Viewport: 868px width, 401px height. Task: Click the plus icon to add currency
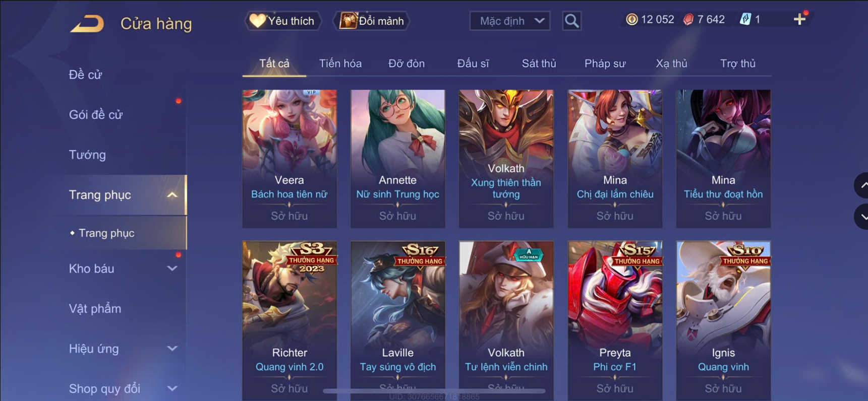pos(799,20)
